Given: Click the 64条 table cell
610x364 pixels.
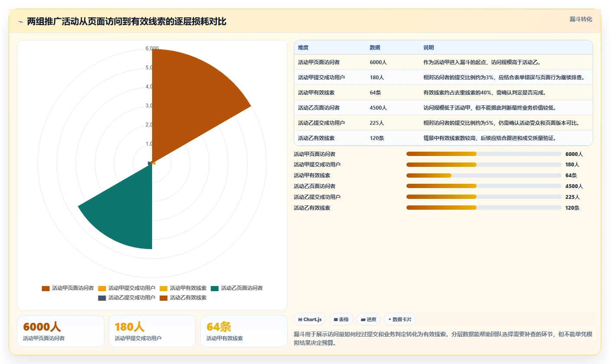Looking at the screenshot, I should [375, 93].
